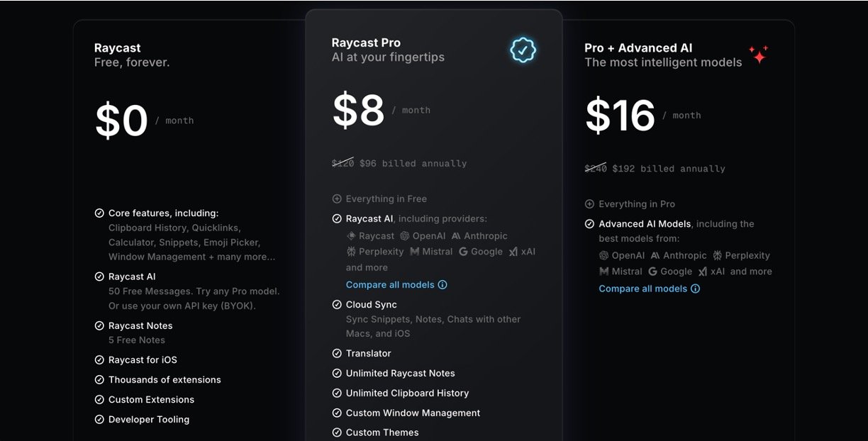Open Compare all models link in Raycast Pro

click(390, 285)
